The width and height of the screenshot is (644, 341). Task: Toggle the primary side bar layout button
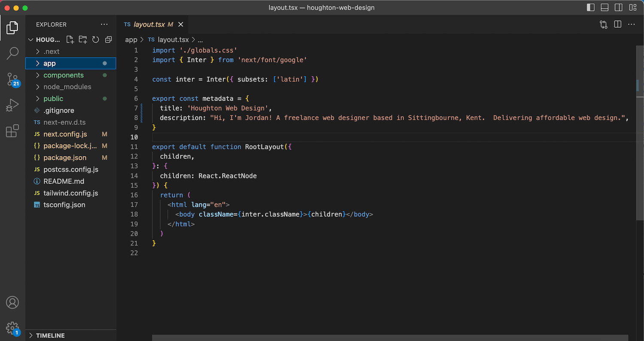591,7
